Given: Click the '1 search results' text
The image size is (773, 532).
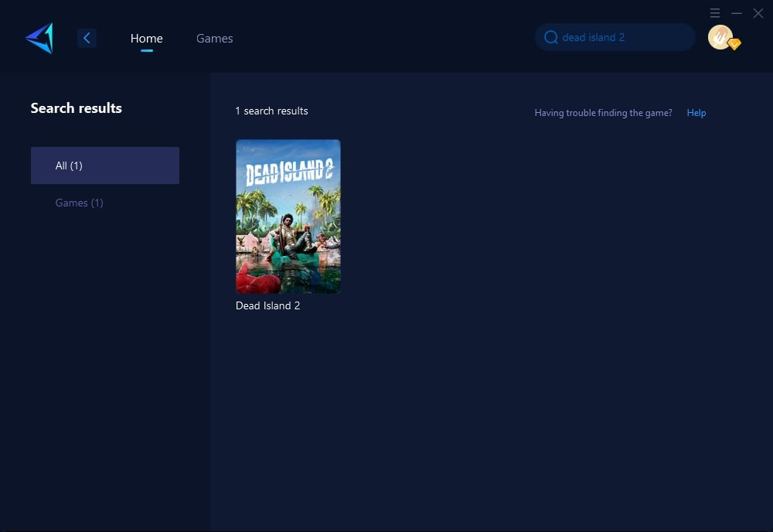Looking at the screenshot, I should pyautogui.click(x=271, y=111).
